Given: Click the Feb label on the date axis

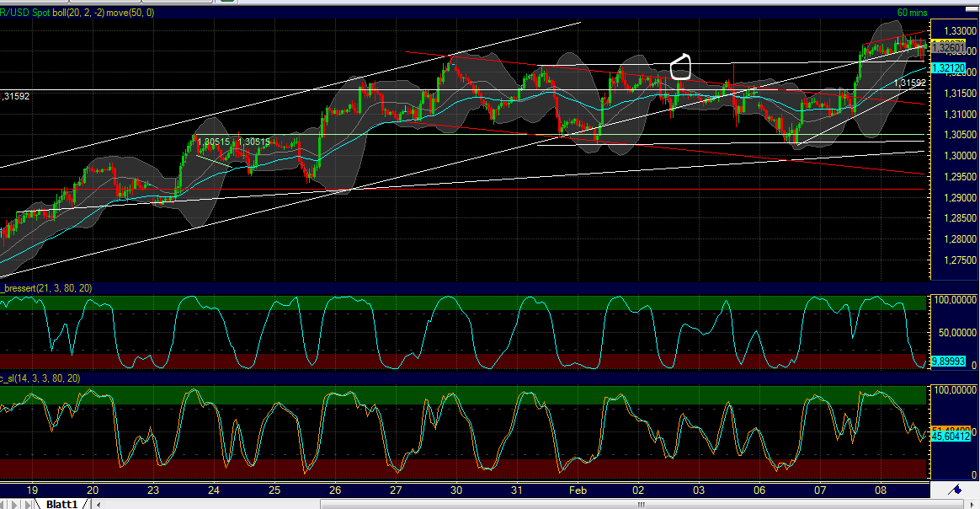Looking at the screenshot, I should coord(577,490).
